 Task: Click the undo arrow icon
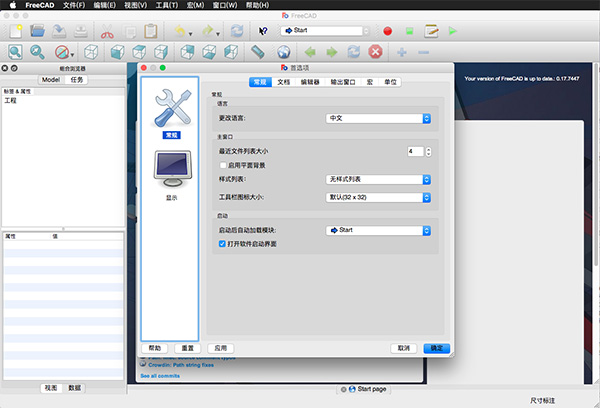coord(180,31)
